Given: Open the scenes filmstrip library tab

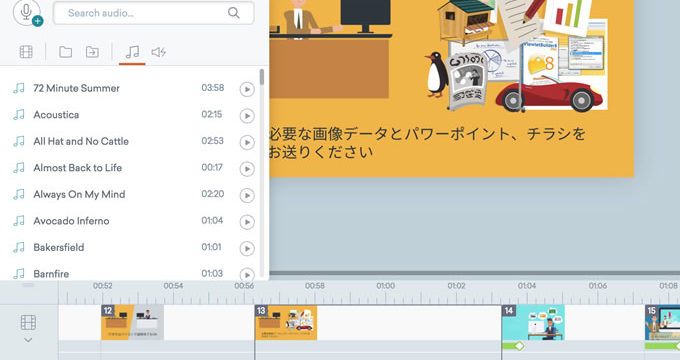Looking at the screenshot, I should coord(26,52).
